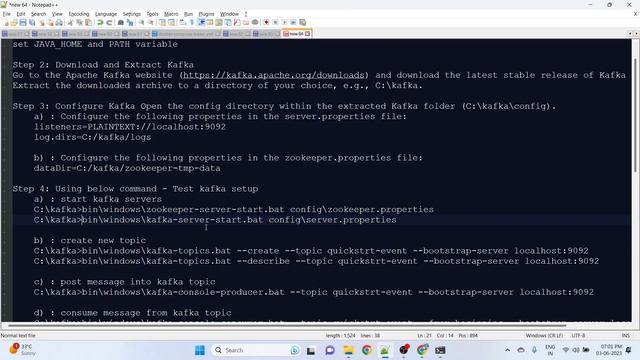The image size is (640, 360).
Task: Open the Settings menu
Action: coord(131,14)
